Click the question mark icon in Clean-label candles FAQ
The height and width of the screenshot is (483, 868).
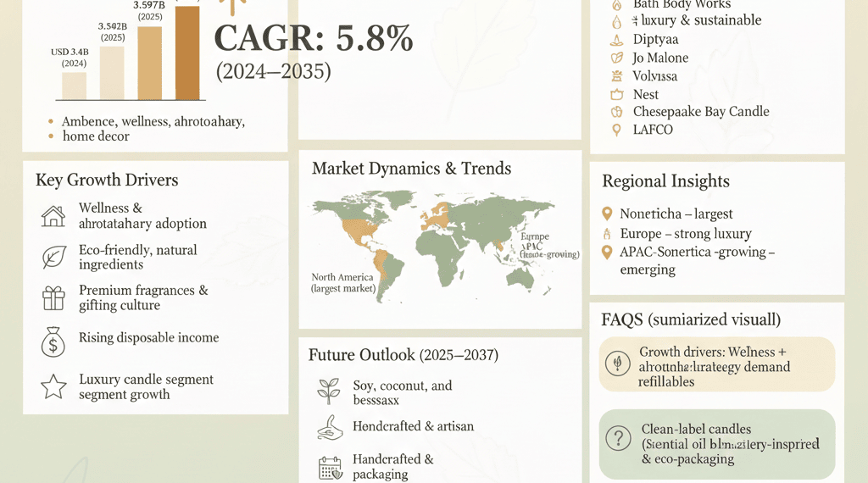[x=618, y=438]
